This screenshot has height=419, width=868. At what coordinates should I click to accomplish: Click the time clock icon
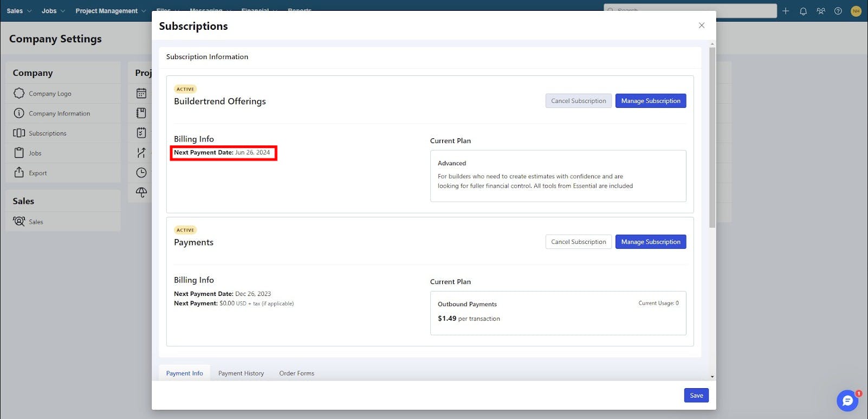point(141,172)
